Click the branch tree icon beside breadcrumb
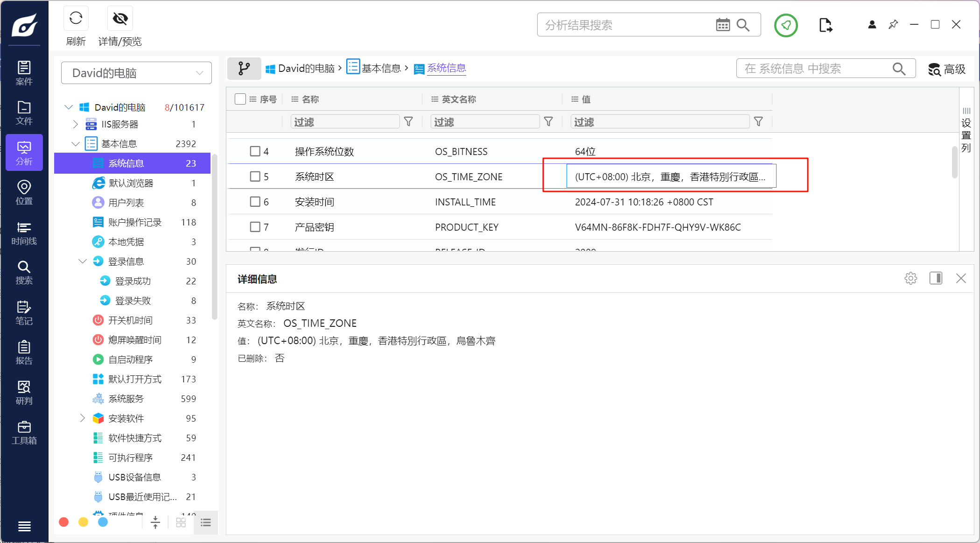This screenshot has height=543, width=980. [x=244, y=69]
